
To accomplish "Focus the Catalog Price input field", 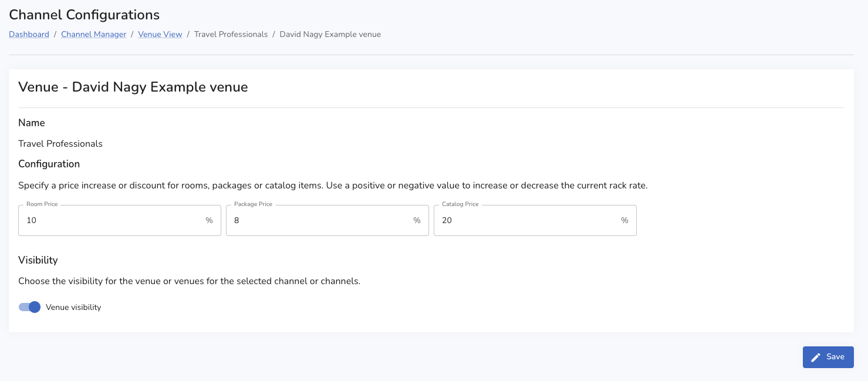I will click(527, 221).
